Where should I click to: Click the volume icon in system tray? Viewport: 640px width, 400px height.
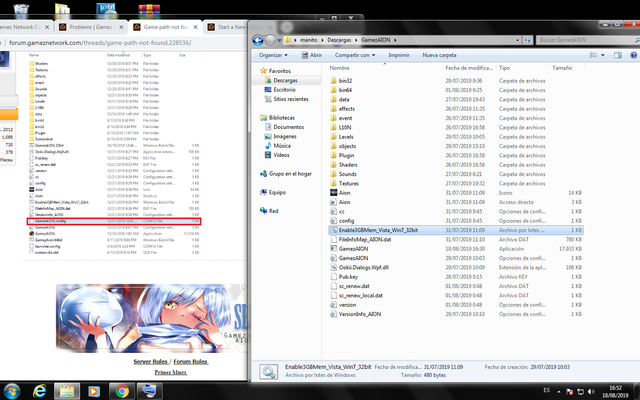coord(591,392)
